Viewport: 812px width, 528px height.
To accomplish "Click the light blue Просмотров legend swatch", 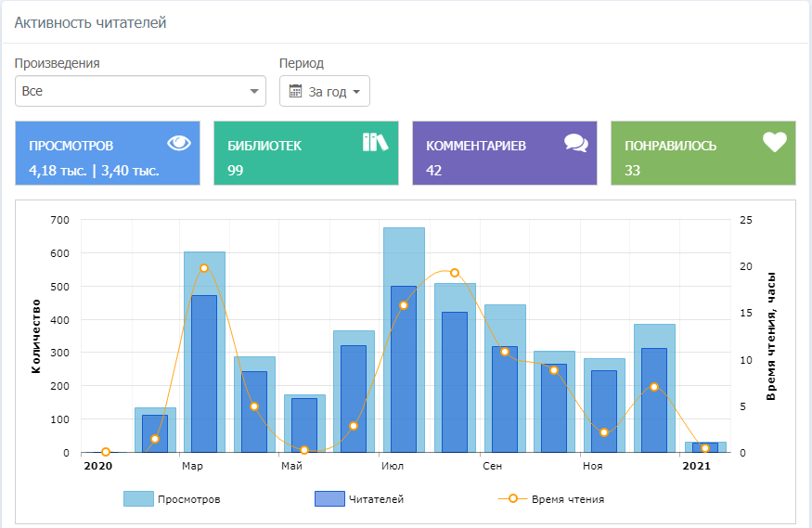I will tap(138, 499).
